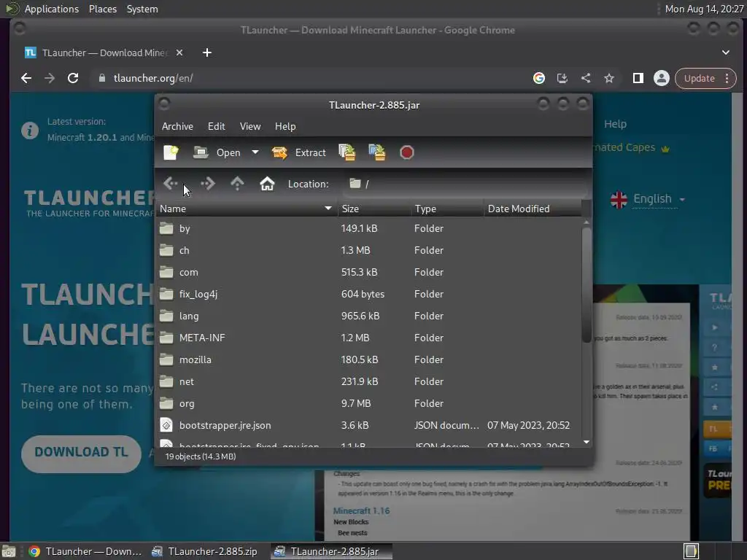Click the Add files to archive icon
Viewport: 747px width, 560px height.
pyautogui.click(x=347, y=152)
